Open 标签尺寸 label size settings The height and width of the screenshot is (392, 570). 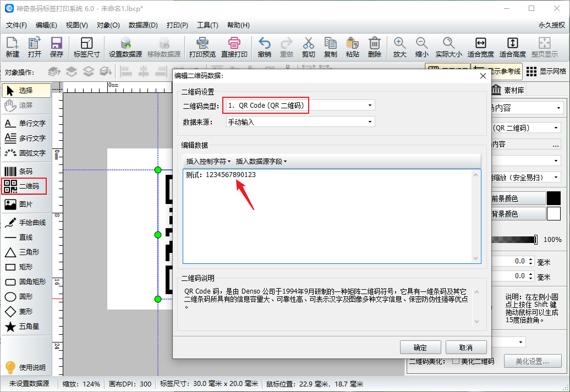coord(86,47)
